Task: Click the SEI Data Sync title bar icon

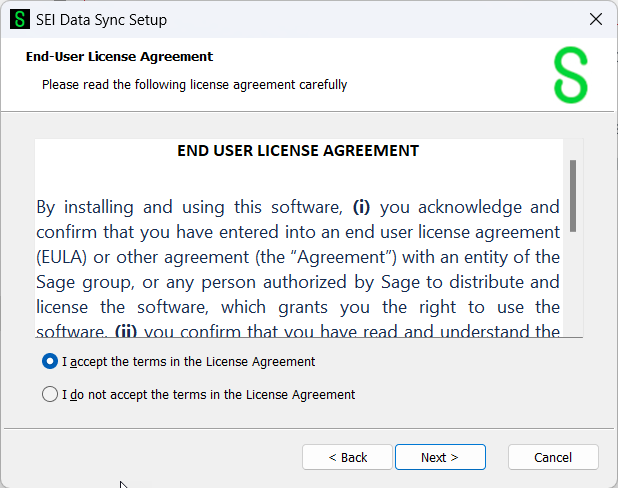Action: pyautogui.click(x=20, y=20)
